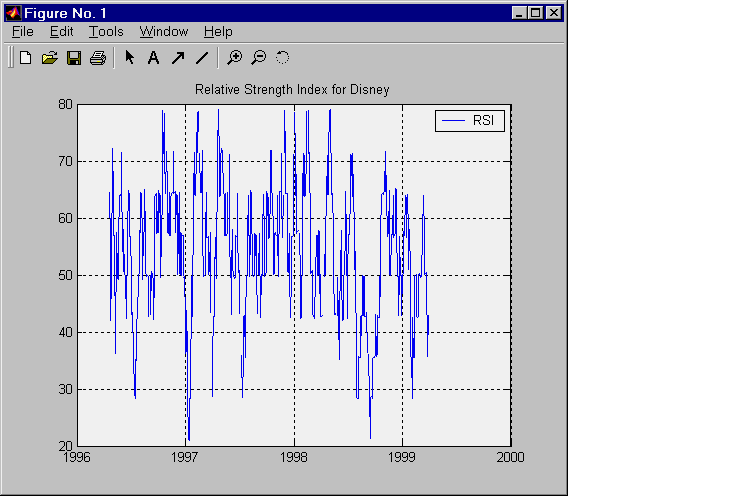Activate the Rotate 3D tool

pyautogui.click(x=282, y=58)
